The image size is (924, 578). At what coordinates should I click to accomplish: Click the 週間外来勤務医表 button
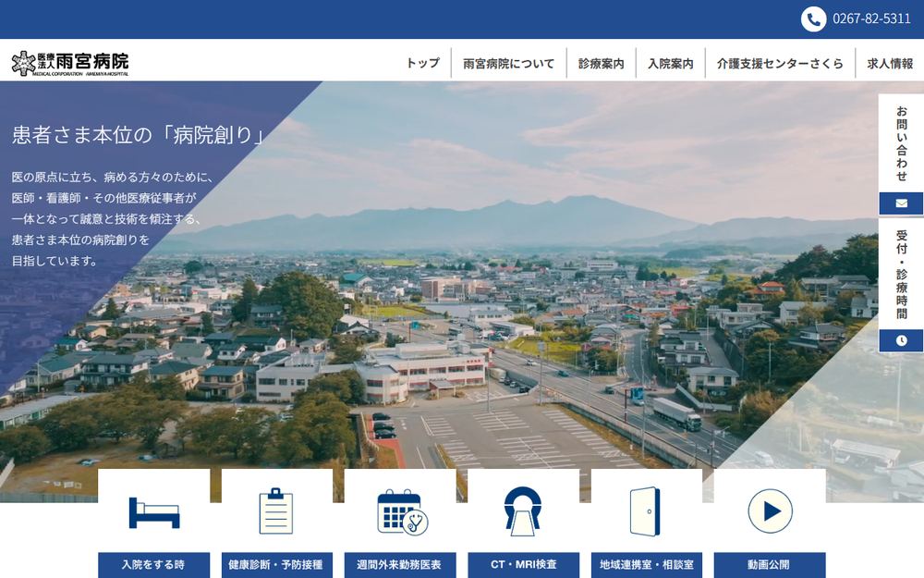399,565
